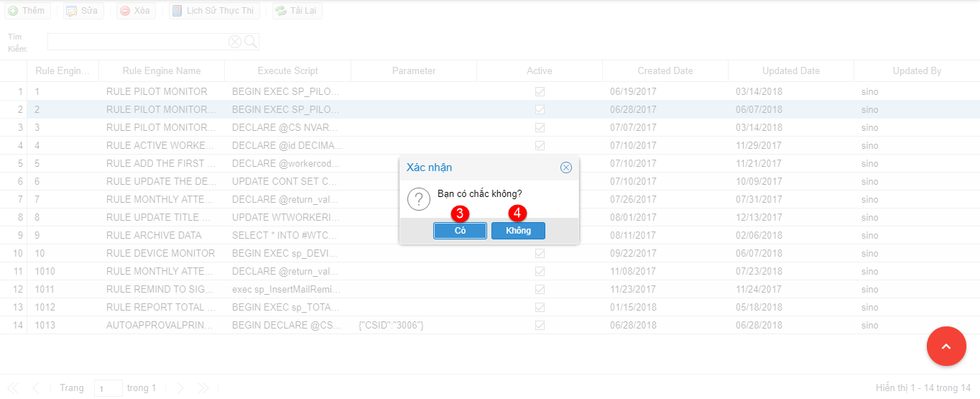Click the Thêm add button

click(26, 11)
